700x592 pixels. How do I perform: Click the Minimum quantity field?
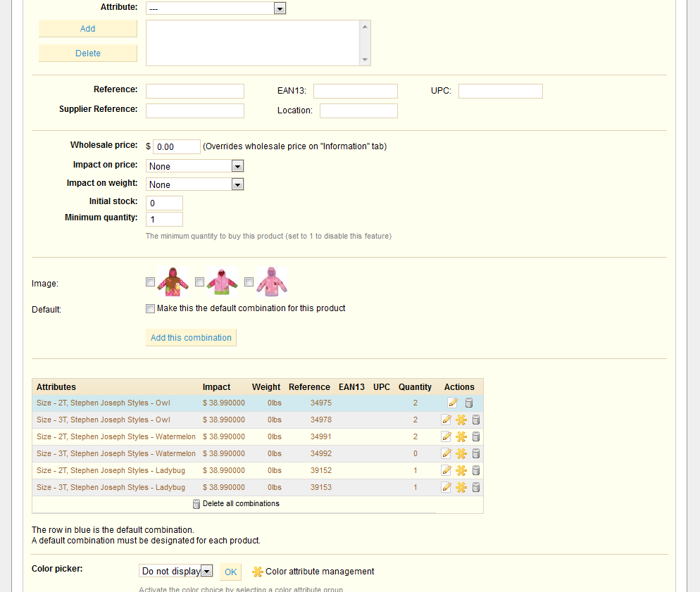pos(164,219)
